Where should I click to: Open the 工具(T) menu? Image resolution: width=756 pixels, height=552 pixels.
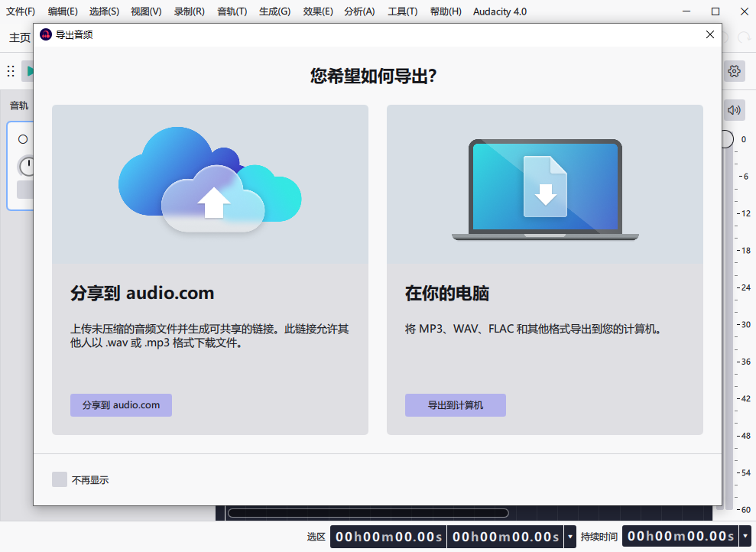(403, 11)
